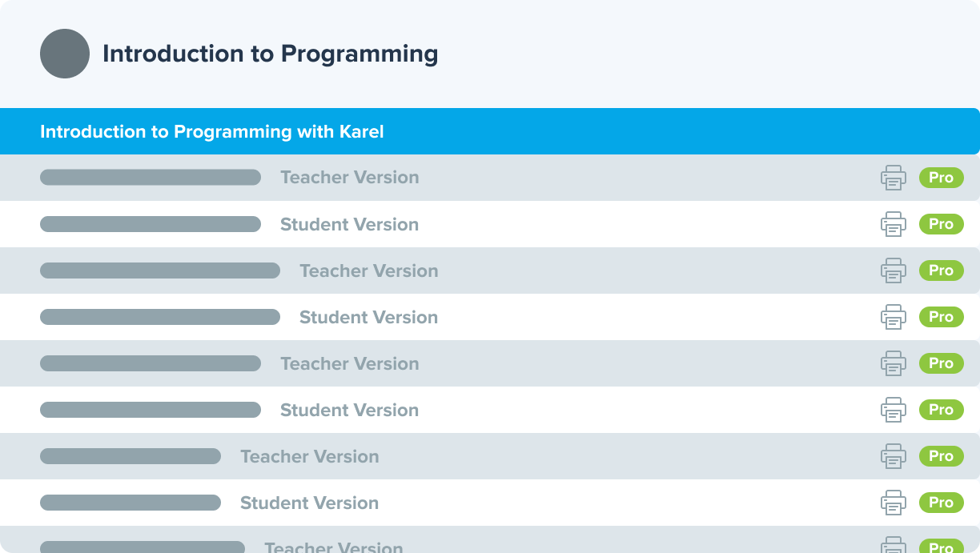The image size is (980, 553).
Task: Print the second Teacher Version handout
Action: tap(894, 270)
